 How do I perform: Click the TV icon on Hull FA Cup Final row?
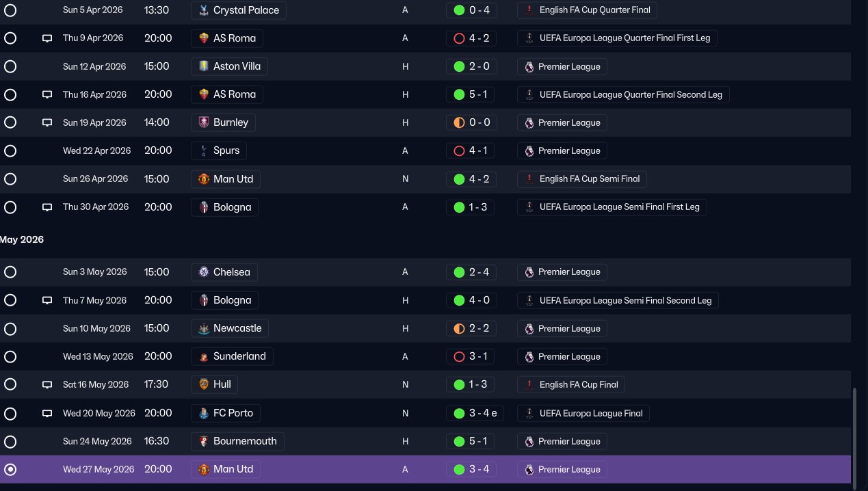point(47,385)
